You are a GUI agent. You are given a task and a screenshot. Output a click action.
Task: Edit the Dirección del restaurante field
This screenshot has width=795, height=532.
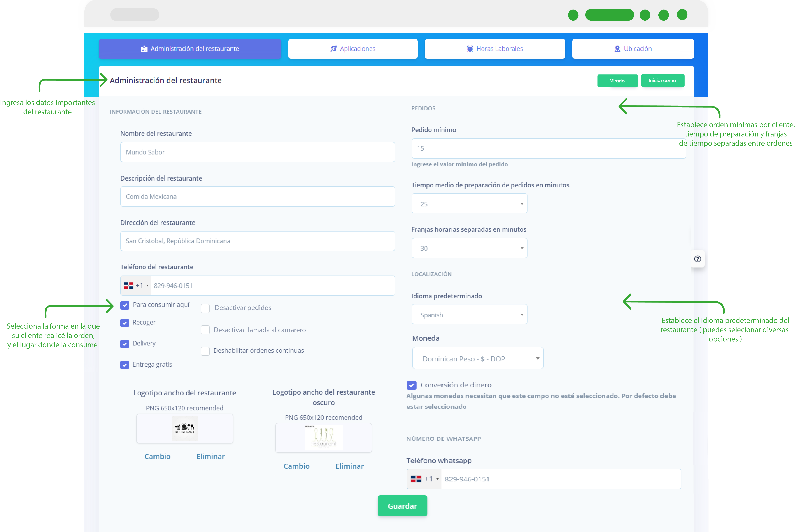[x=257, y=241]
